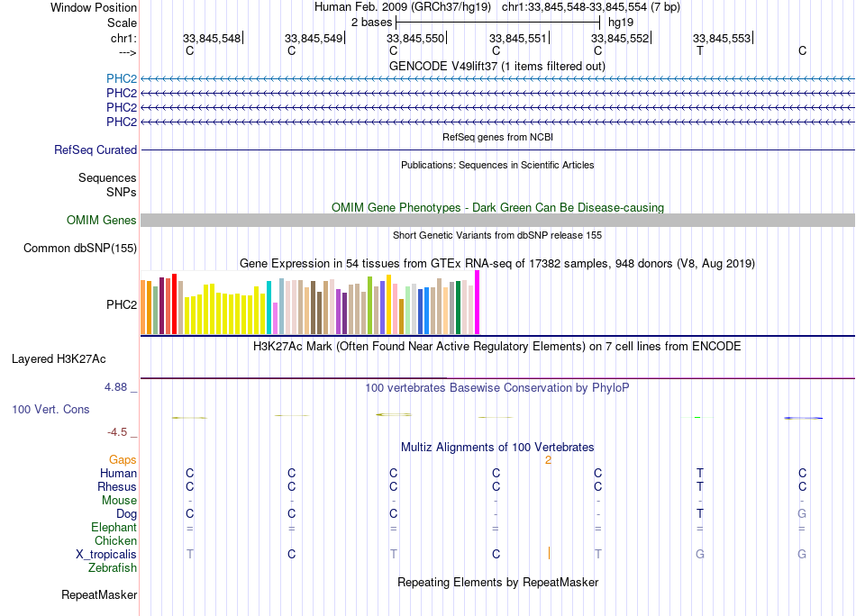Open 100 Vert. Cons track settings
Image resolution: width=856 pixels, height=616 pixels.
pos(50,409)
